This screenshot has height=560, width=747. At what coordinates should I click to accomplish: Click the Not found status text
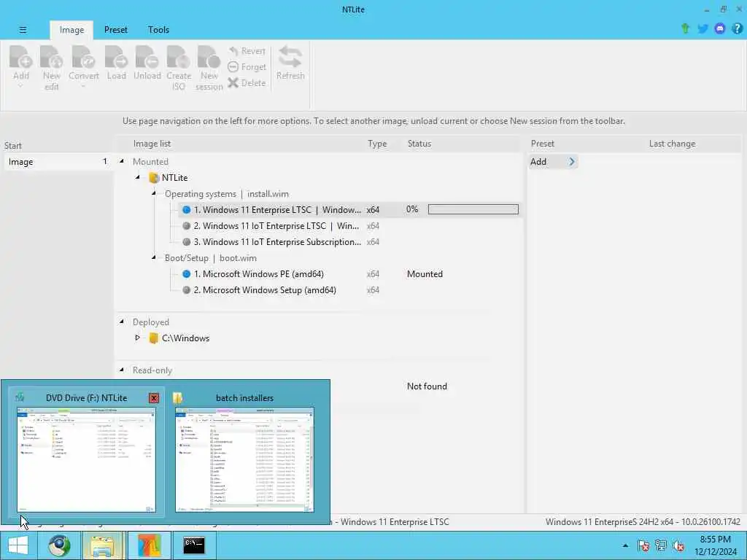coord(427,386)
